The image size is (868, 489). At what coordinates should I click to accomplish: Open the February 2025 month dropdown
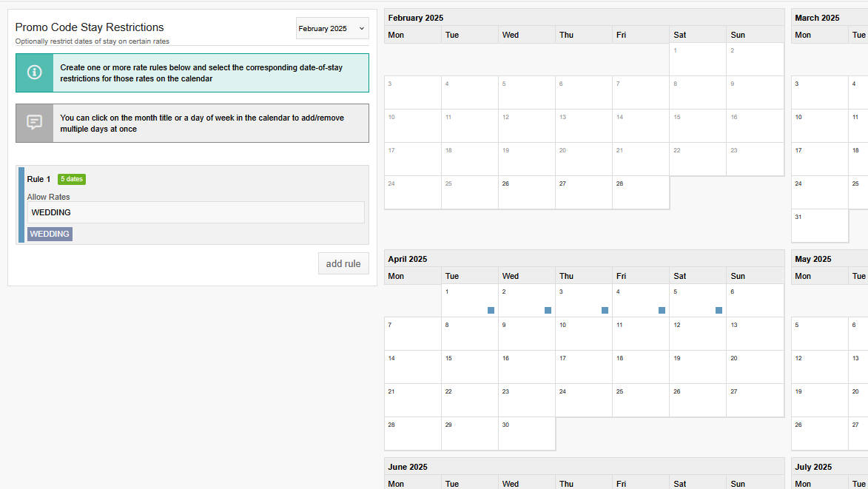(332, 29)
